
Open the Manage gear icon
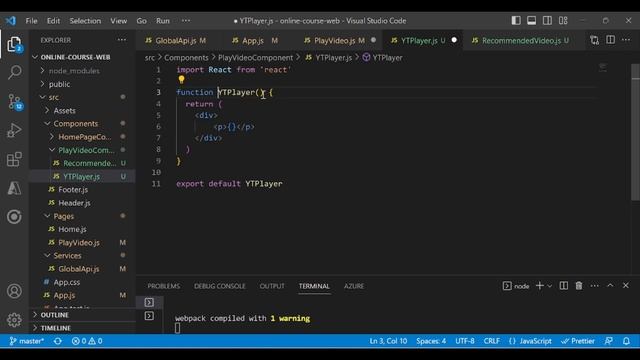coord(14,320)
